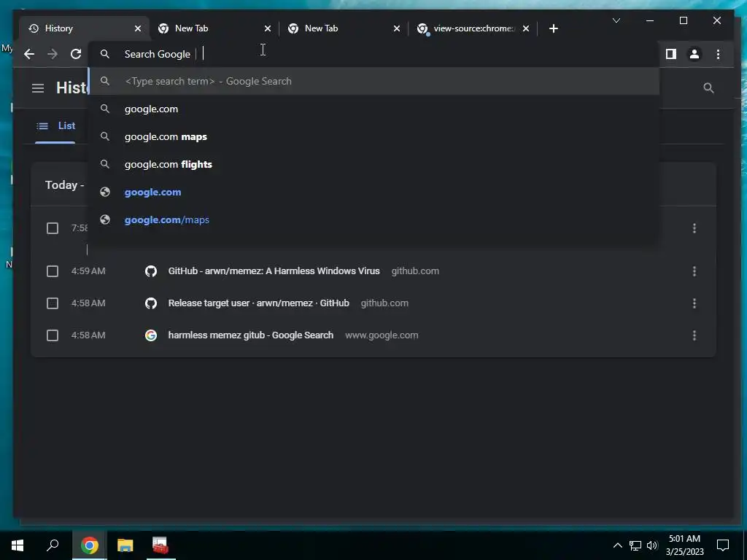Click the History page search icon
Image resolution: width=747 pixels, height=560 pixels.
[x=708, y=88]
